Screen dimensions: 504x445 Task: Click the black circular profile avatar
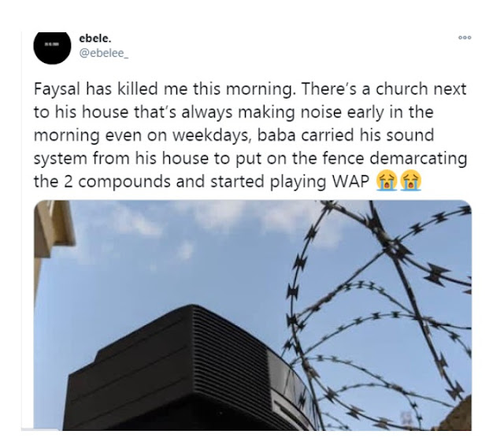click(x=52, y=47)
